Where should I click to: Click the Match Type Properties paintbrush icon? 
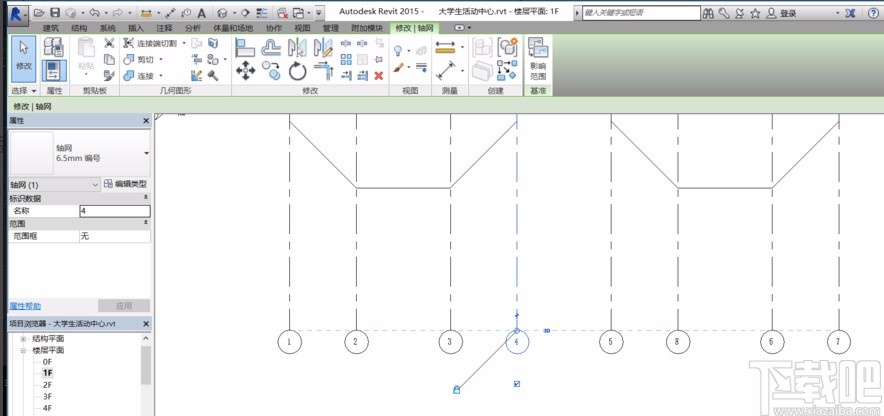[x=109, y=75]
